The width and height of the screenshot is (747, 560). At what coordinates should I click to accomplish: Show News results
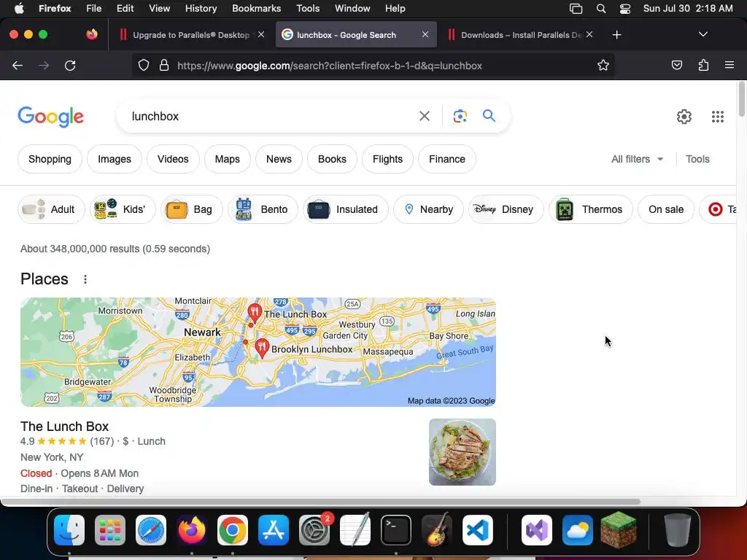[279, 159]
